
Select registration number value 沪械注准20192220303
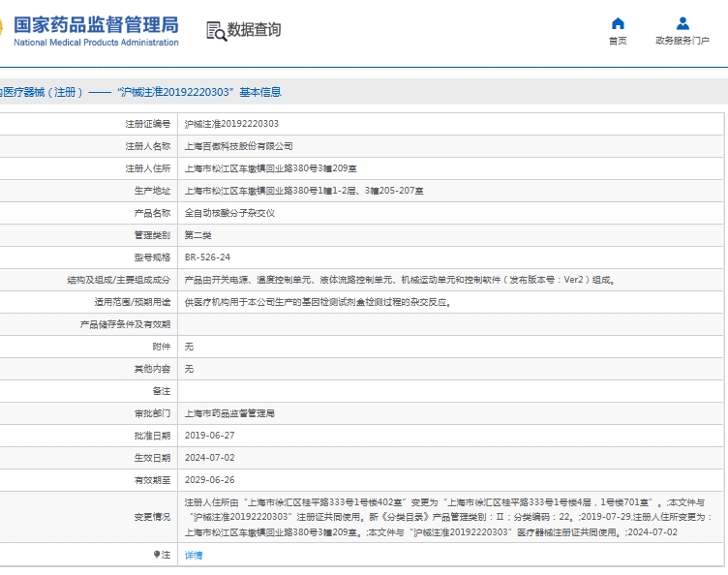[x=231, y=124]
